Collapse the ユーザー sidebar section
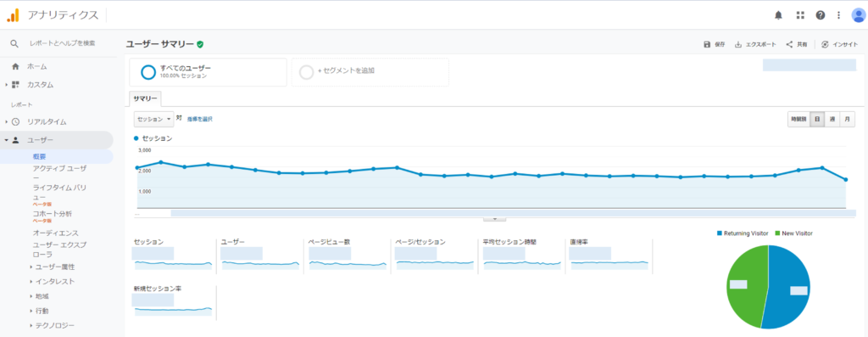The image size is (868, 337). click(x=6, y=140)
